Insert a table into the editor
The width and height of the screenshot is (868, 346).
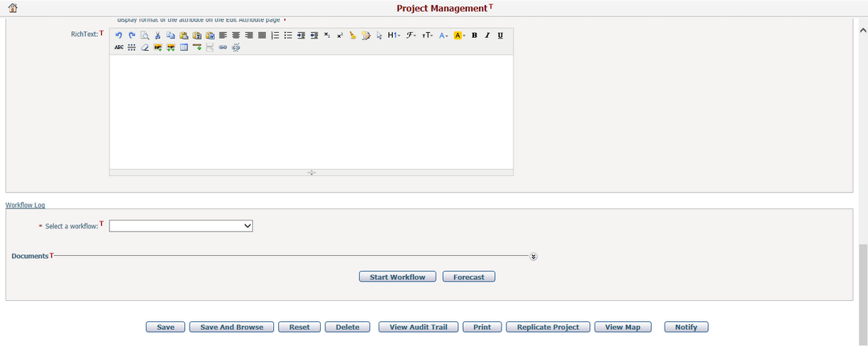[x=184, y=47]
